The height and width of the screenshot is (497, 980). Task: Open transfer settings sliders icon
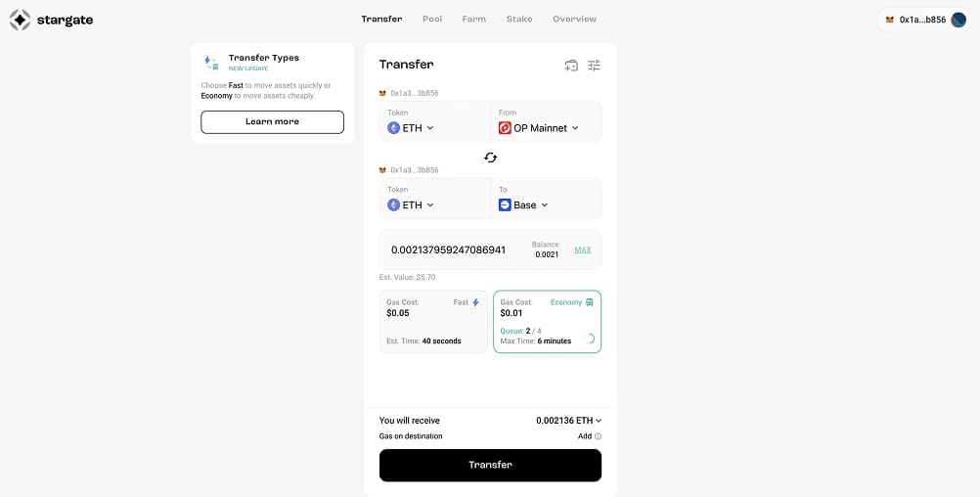(595, 66)
